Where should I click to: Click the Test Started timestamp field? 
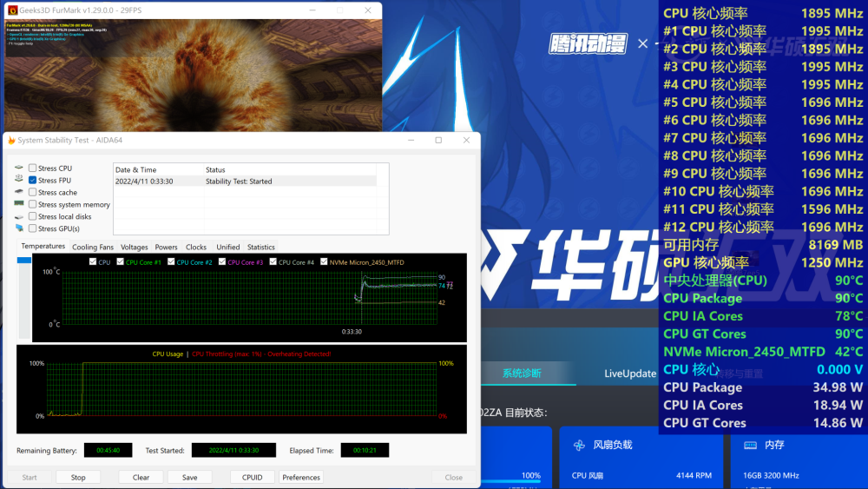point(233,450)
